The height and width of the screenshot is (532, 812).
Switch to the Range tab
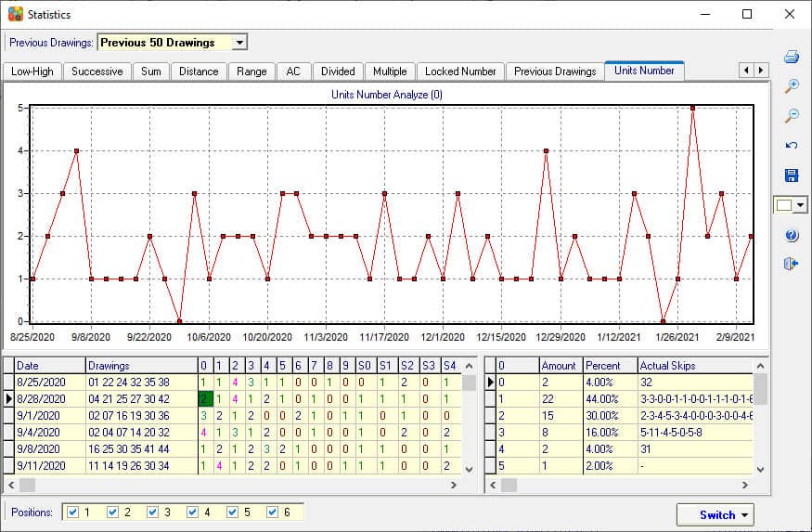pyautogui.click(x=251, y=71)
